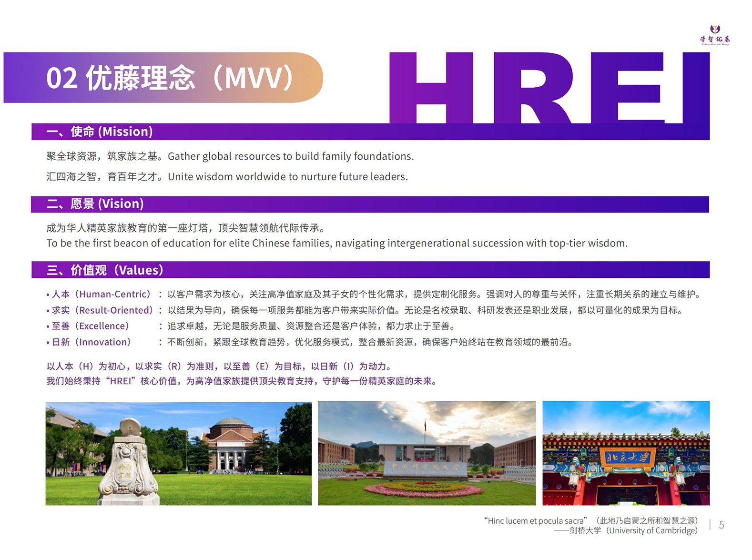The image size is (752, 560).
Task: Click 'Gather global resources to build family foundations' line
Action: 230,156
